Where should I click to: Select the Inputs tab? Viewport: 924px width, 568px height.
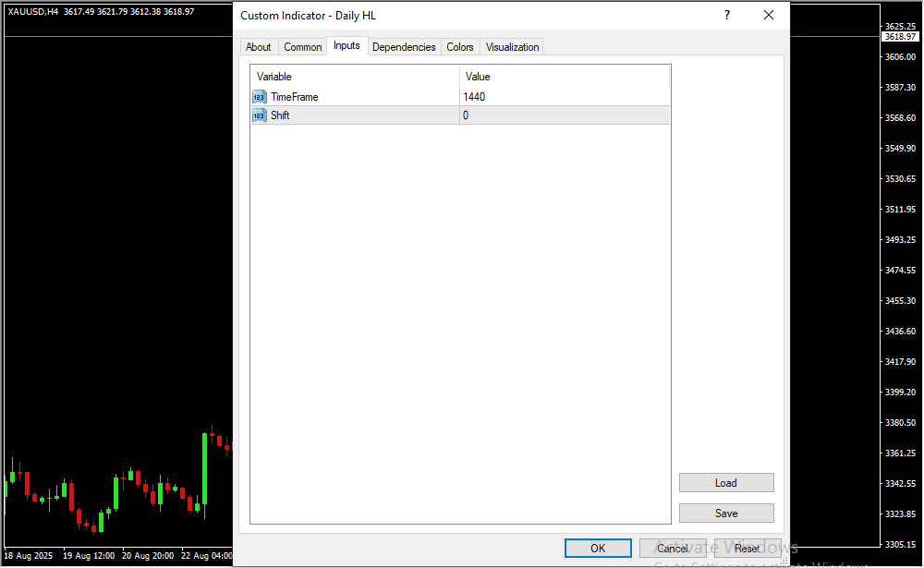coord(346,46)
